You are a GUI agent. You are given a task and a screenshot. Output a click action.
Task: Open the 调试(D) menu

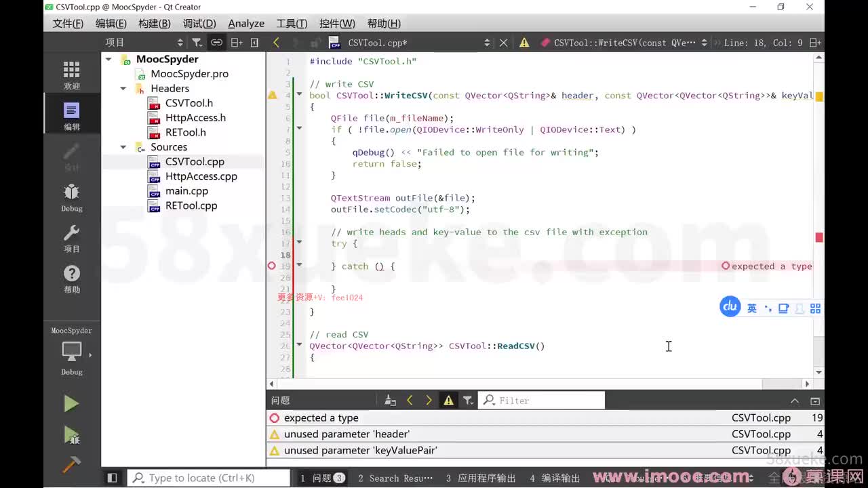[199, 23]
